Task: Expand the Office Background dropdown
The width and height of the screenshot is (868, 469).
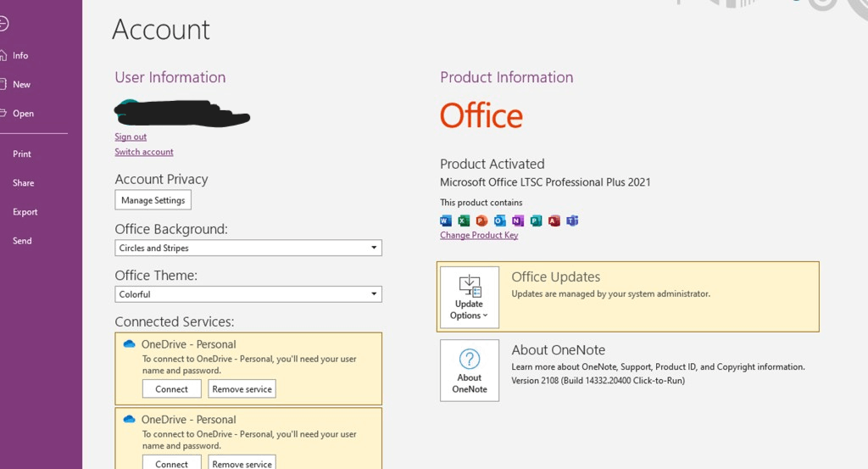Action: click(248, 248)
